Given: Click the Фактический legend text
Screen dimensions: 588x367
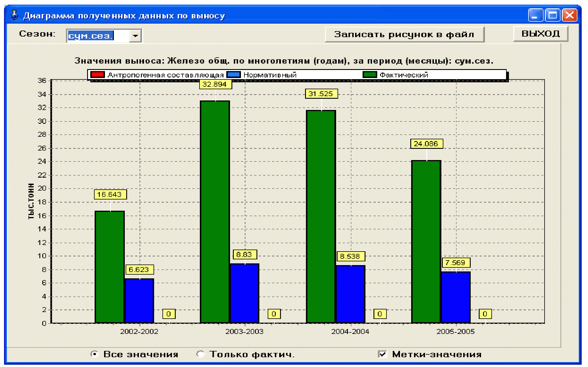Looking at the screenshot, I should click(x=404, y=75).
